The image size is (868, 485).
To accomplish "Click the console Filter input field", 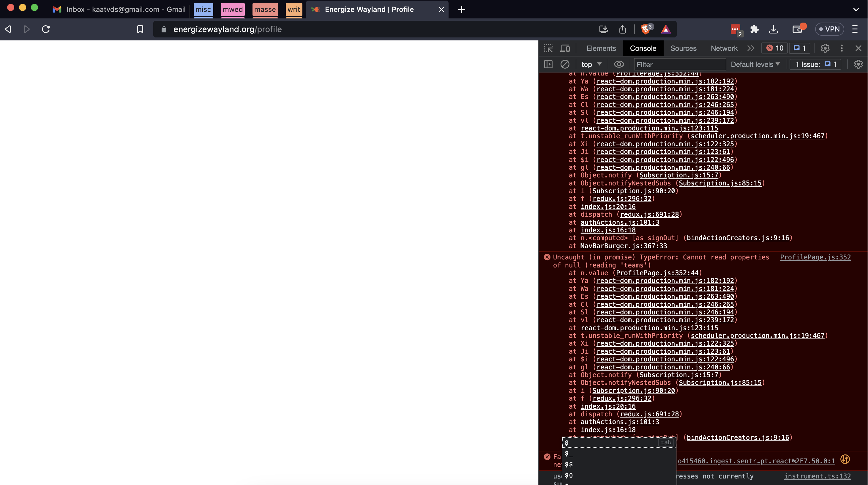I will tap(679, 64).
